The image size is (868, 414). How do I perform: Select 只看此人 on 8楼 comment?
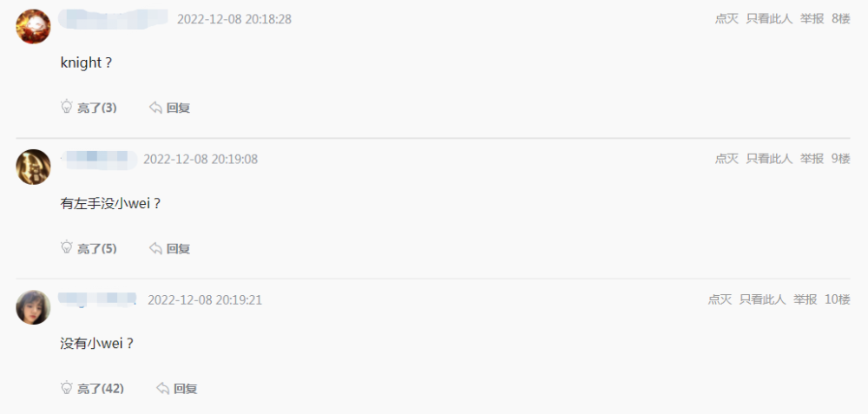click(769, 19)
